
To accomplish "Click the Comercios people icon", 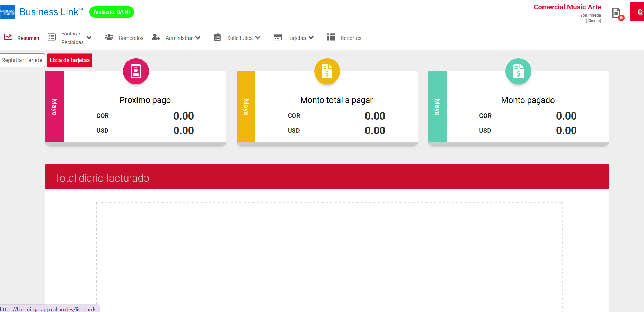I will [109, 37].
